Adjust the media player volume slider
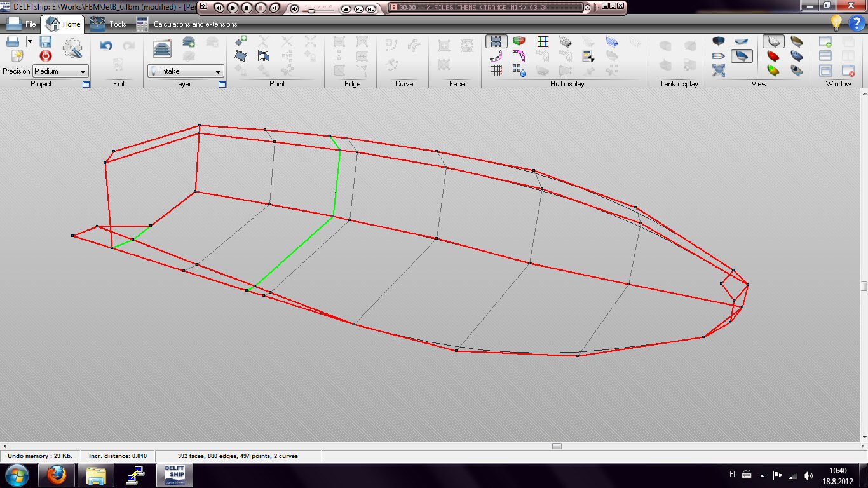The width and height of the screenshot is (868, 488). [x=311, y=10]
